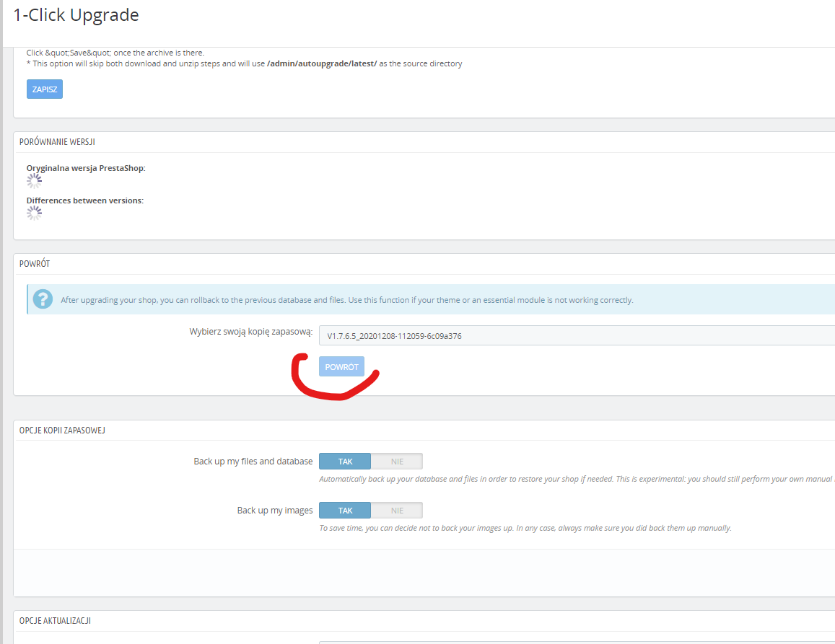Image resolution: width=835 pixels, height=644 pixels.
Task: Open the backup selection dropdown
Action: click(x=577, y=336)
